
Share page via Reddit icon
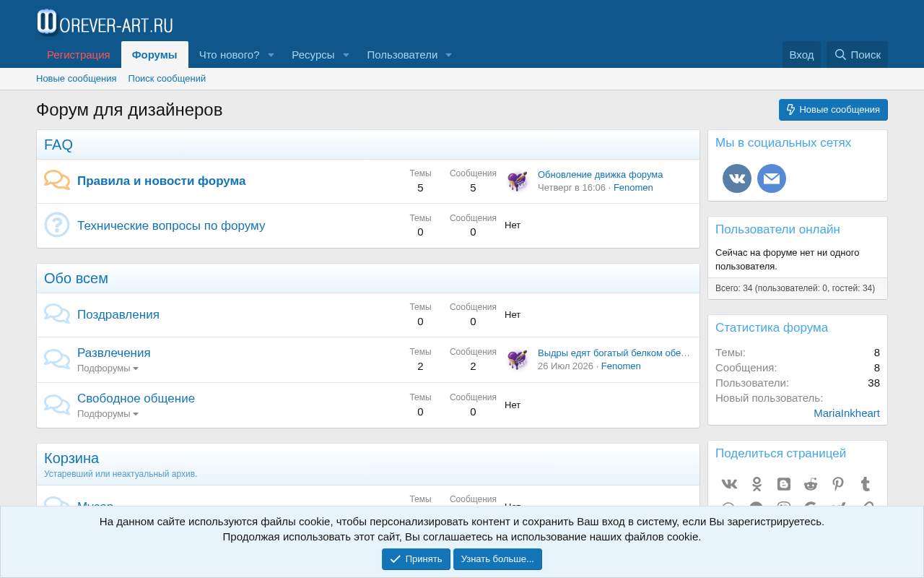[x=811, y=484]
